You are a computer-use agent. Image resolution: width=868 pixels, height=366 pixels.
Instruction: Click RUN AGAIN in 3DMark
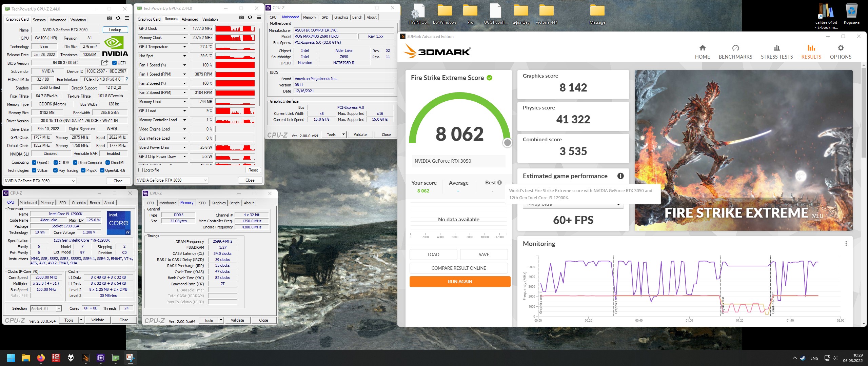pos(460,282)
